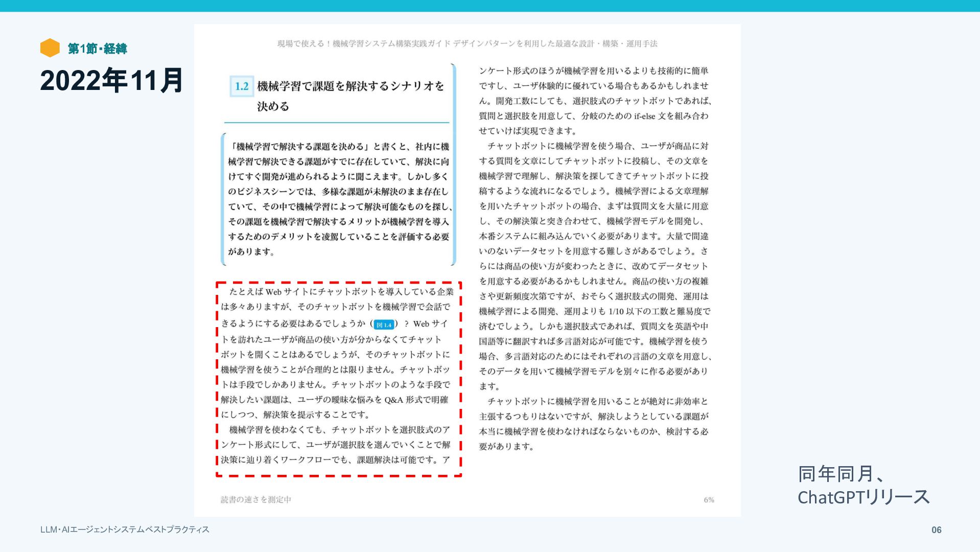Viewport: 980px width, 552px height.
Task: Click the paragraph starting たとえば Web サイトにチャットボット
Action: click(337, 353)
